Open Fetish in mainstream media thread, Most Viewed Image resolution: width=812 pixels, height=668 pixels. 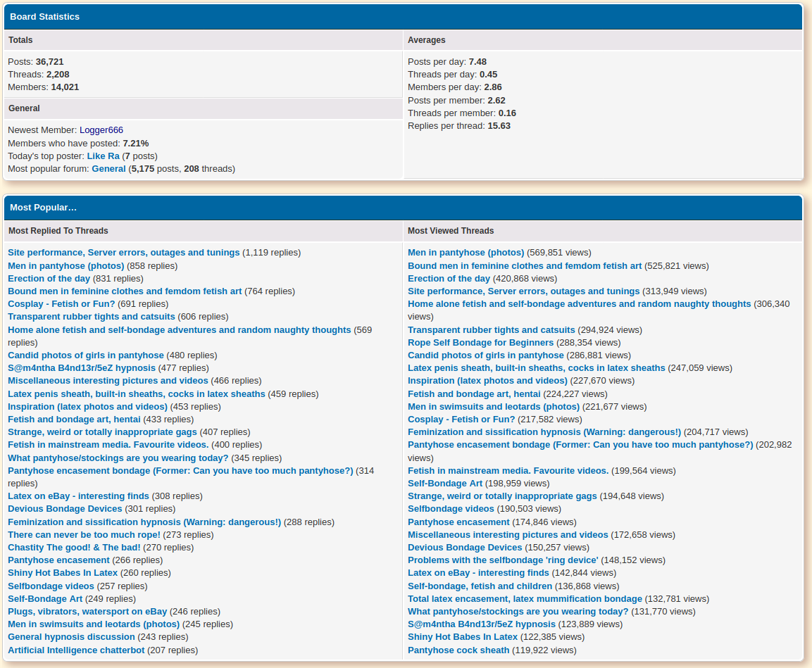tap(508, 471)
